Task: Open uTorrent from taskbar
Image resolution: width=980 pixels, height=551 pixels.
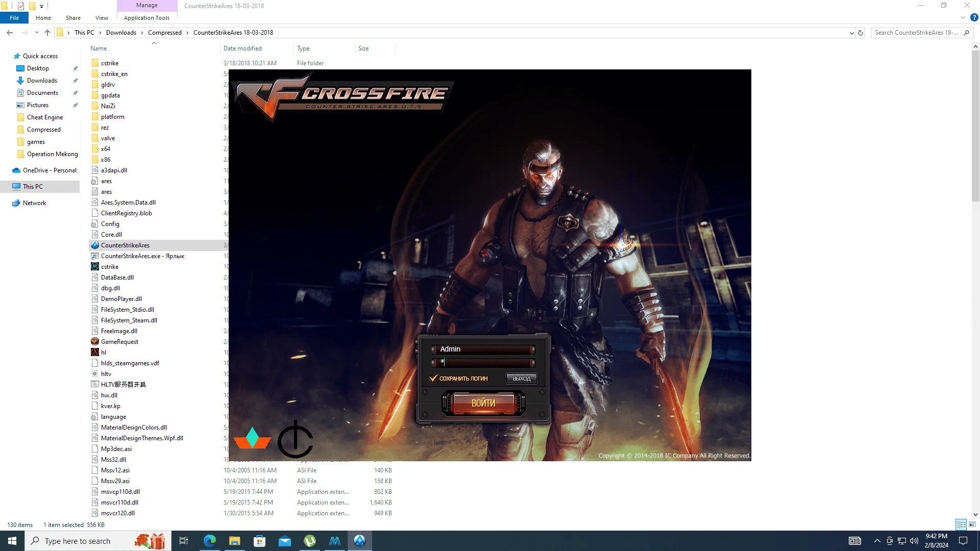Action: pos(309,541)
